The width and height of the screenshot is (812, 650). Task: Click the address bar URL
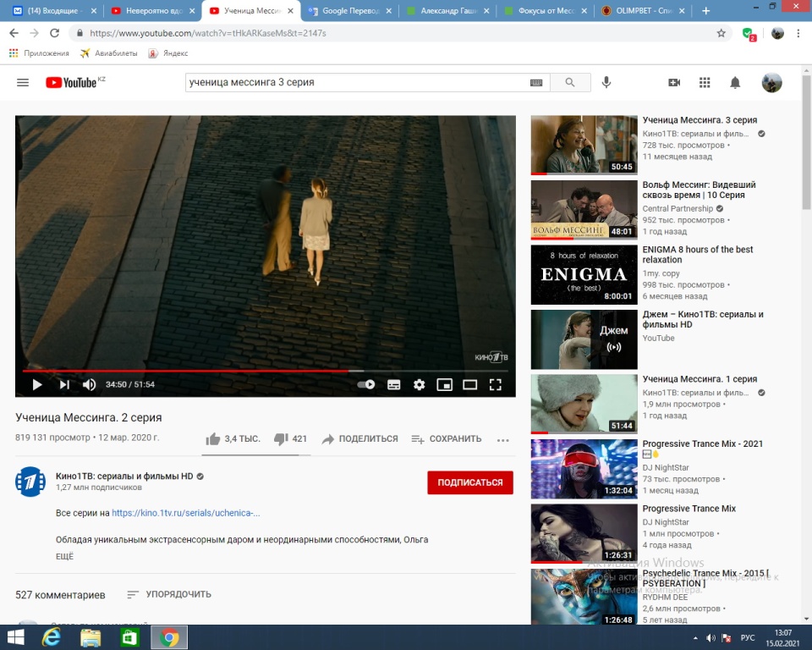click(x=208, y=33)
